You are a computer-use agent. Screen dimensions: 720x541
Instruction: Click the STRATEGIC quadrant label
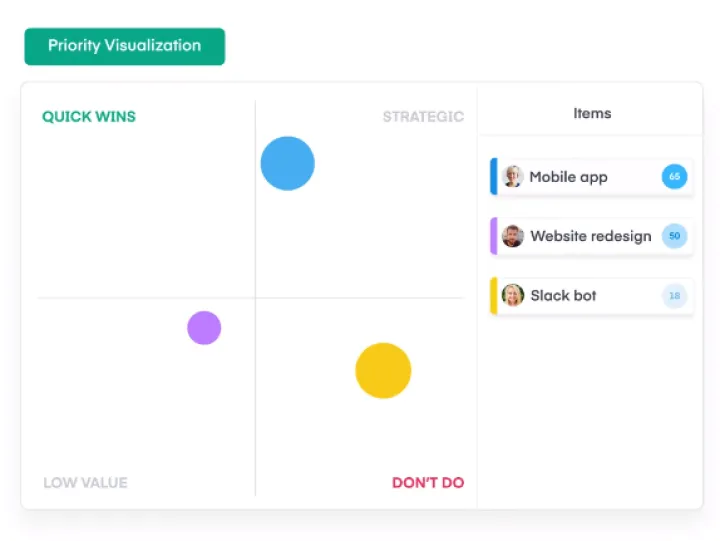point(423,117)
